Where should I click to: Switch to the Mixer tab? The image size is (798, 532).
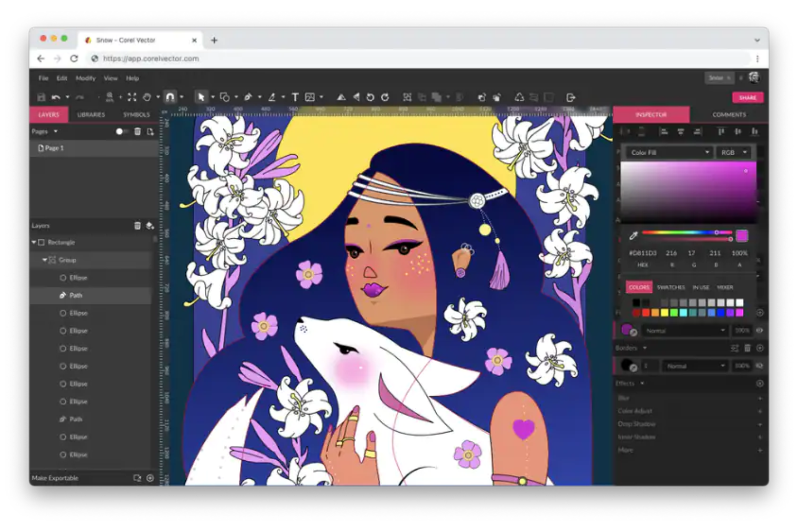coord(725,287)
